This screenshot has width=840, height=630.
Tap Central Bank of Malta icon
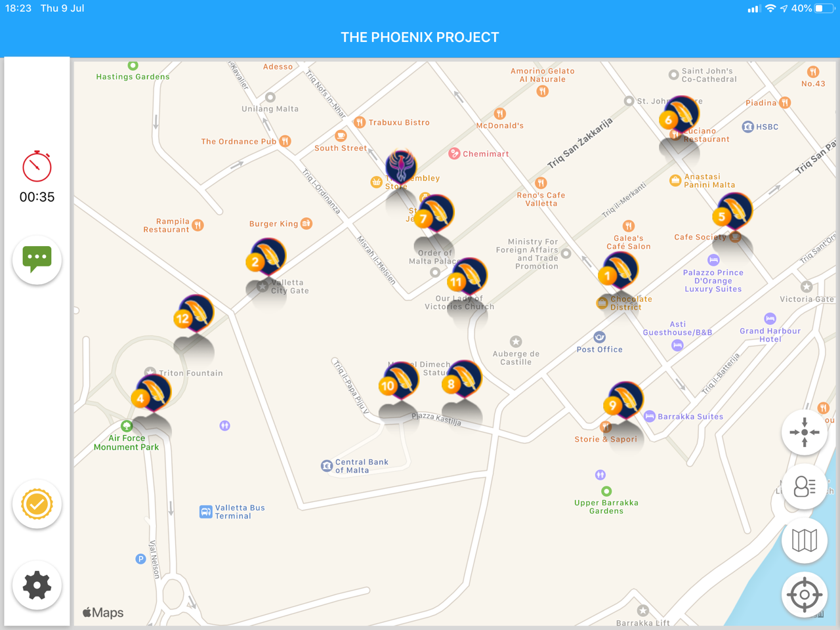coord(326,466)
